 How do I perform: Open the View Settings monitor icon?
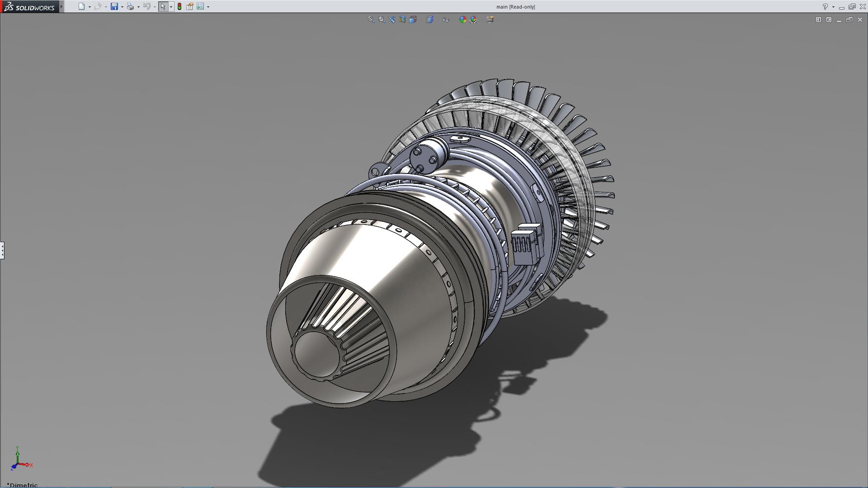[490, 19]
